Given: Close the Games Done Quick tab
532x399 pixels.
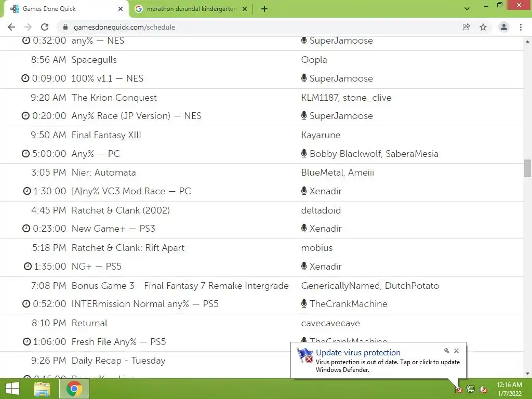Looking at the screenshot, I should click(121, 9).
